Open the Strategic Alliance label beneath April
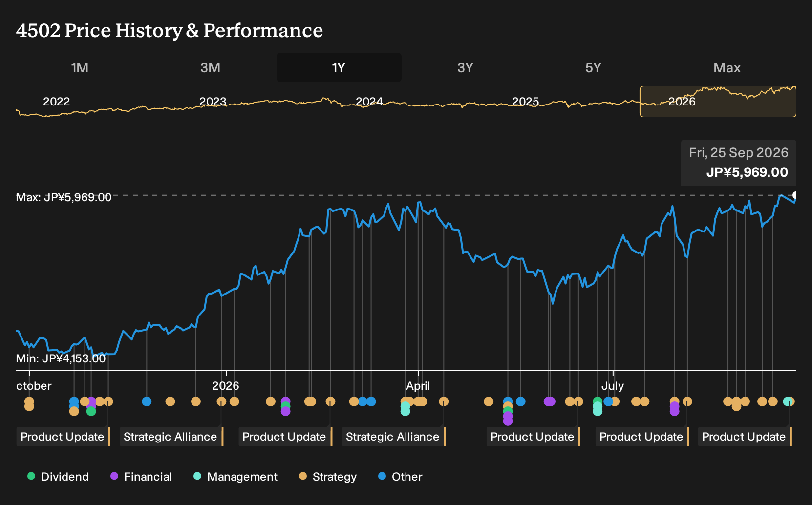Screen dimensions: 812x505 [393, 437]
